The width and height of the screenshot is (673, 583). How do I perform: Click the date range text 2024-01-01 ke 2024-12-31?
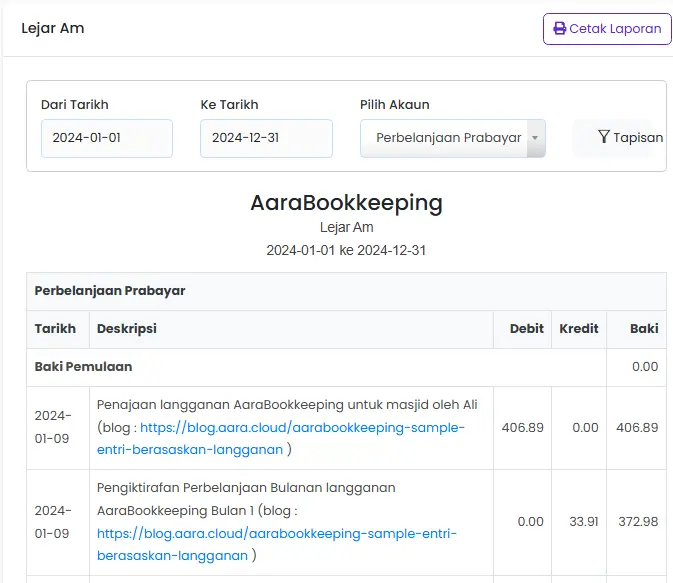[x=346, y=250]
